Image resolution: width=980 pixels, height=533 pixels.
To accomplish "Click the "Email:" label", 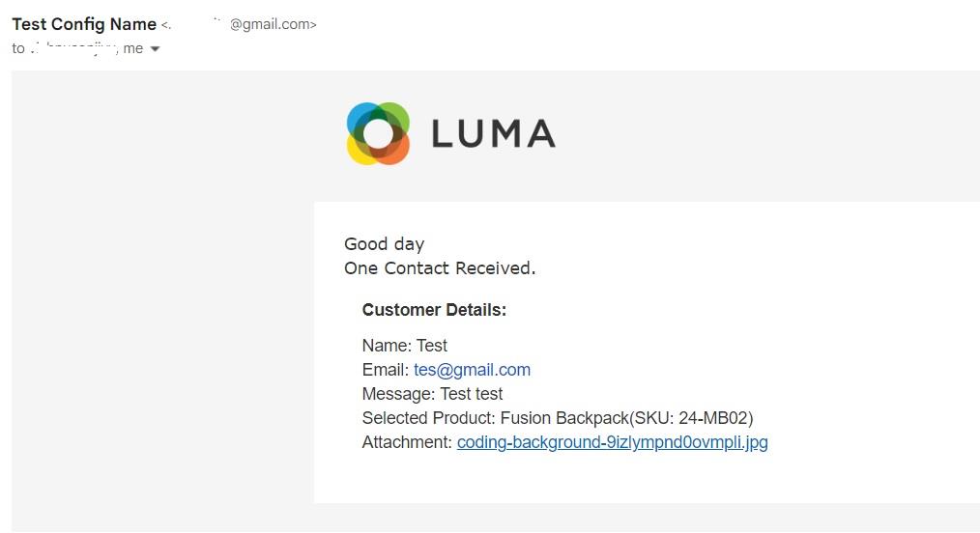I will point(385,370).
